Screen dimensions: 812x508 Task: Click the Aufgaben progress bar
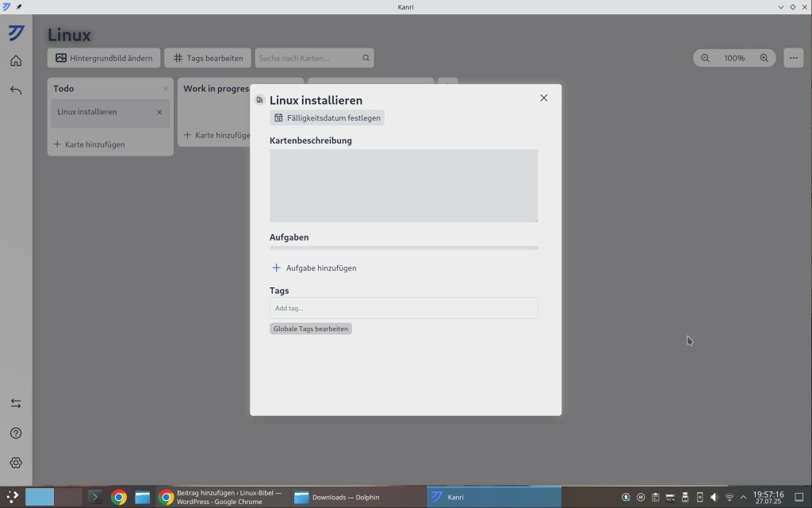[x=404, y=248]
